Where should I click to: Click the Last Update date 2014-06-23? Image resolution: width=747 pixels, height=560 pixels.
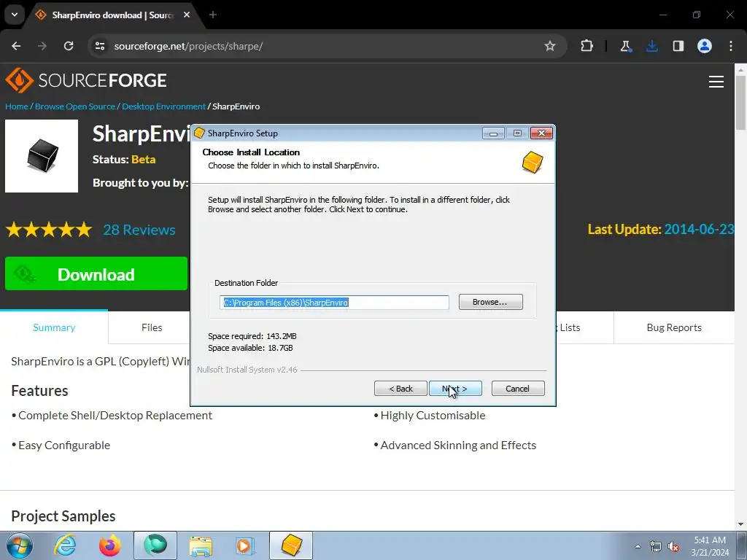tap(699, 229)
